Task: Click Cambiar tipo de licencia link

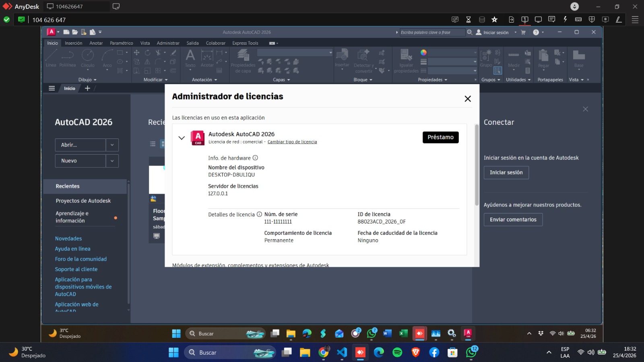Action: pos(292,142)
